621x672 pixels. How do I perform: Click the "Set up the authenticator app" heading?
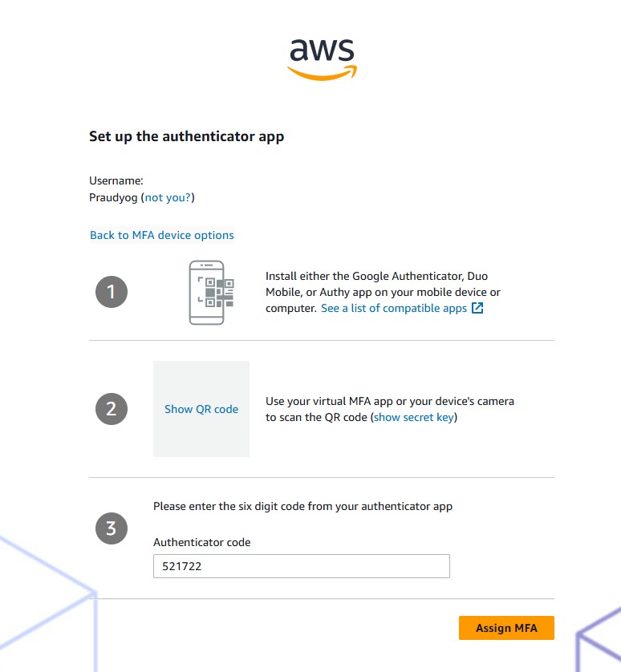186,136
